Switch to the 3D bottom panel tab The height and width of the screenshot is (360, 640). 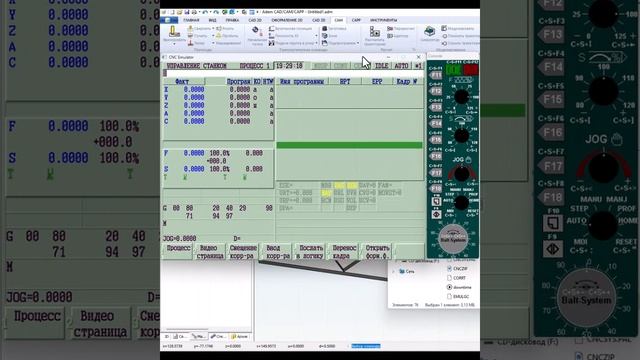click(x=167, y=337)
